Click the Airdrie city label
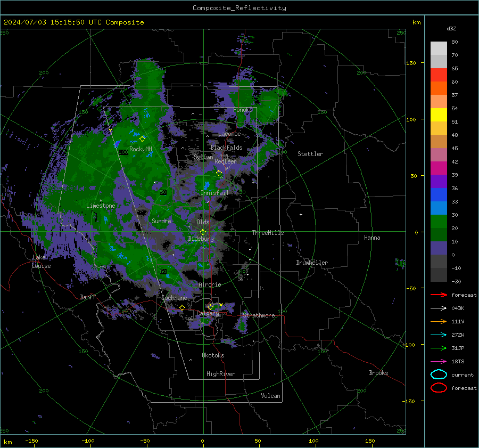Viewport: 479px width, 448px height. (210, 284)
